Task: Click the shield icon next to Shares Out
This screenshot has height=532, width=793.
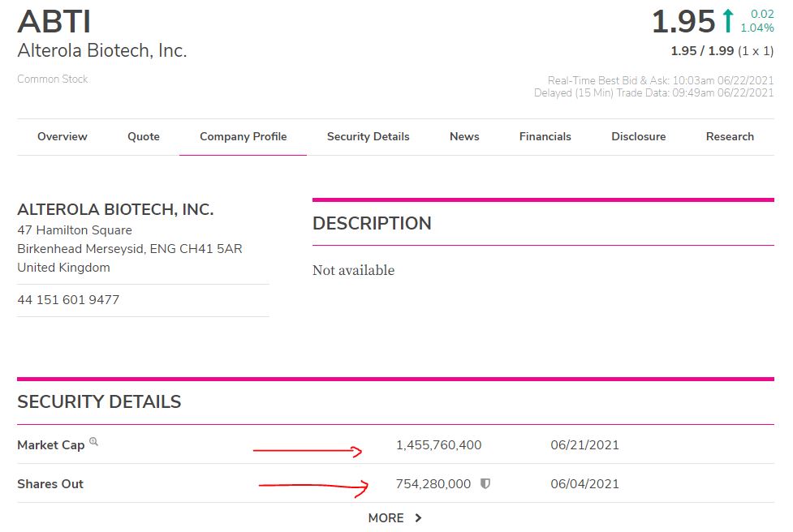Action: (x=485, y=484)
